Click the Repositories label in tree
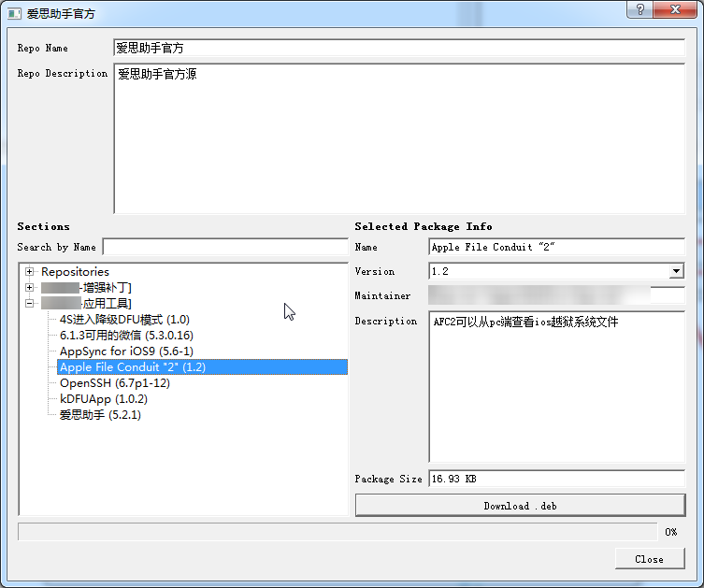Viewport: 704px width, 588px height. [75, 271]
